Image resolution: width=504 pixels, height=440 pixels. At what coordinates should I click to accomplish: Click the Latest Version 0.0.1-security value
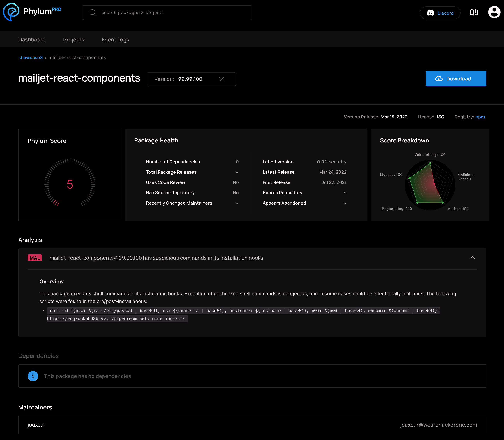pyautogui.click(x=332, y=162)
